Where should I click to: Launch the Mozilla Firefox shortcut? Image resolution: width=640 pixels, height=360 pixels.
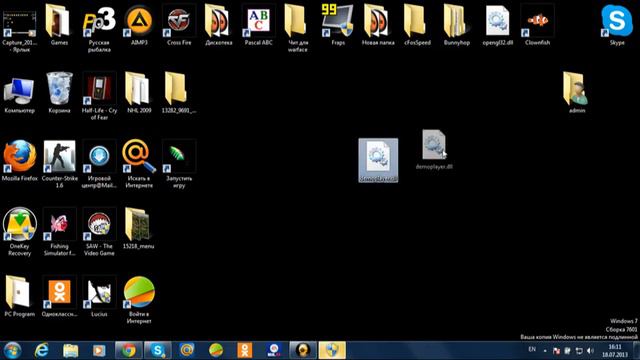pyautogui.click(x=19, y=161)
